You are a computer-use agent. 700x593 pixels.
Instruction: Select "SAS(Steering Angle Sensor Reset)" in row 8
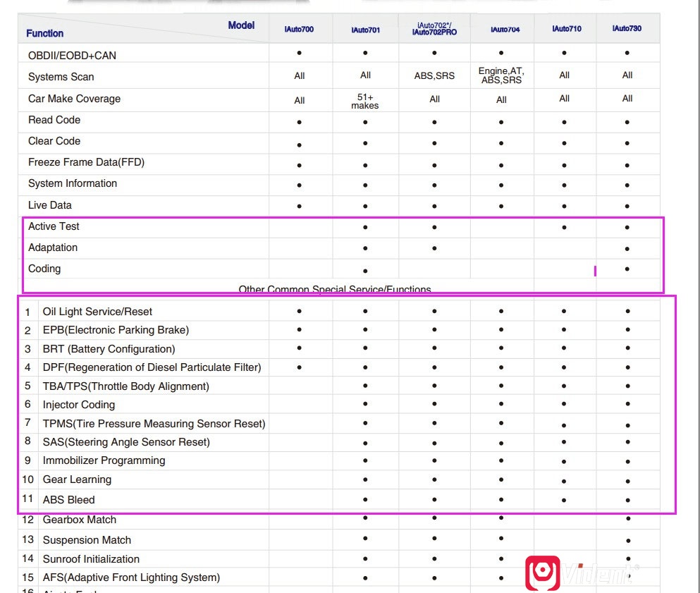tap(126, 442)
